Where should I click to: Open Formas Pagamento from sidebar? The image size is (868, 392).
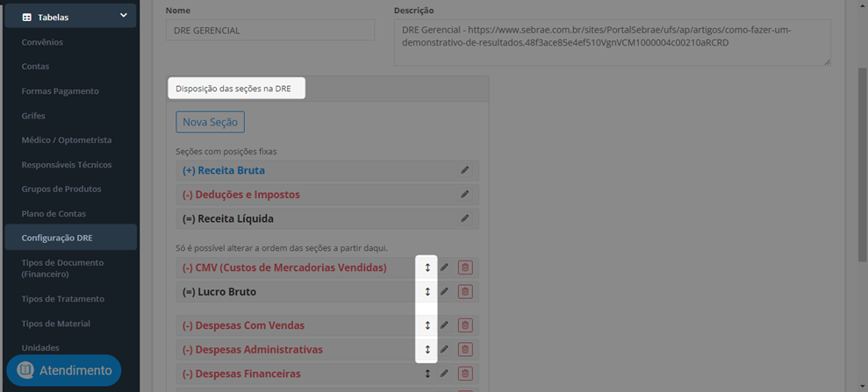[60, 90]
